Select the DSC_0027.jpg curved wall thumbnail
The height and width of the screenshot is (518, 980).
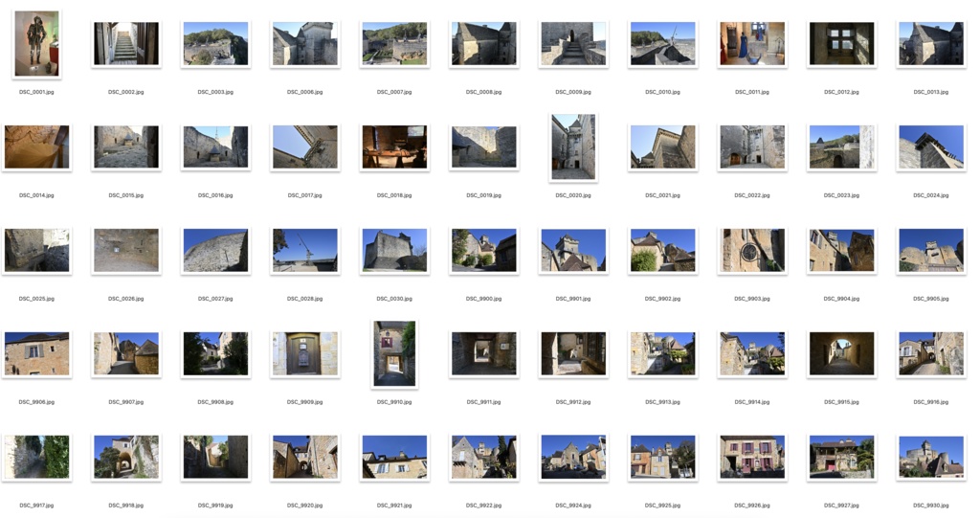pyautogui.click(x=215, y=250)
